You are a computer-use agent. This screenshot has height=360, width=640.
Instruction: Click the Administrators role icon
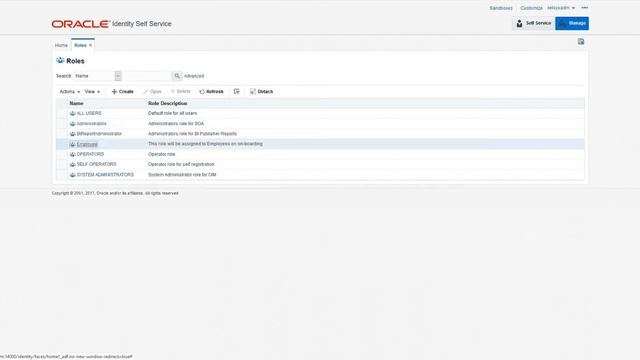[73, 123]
